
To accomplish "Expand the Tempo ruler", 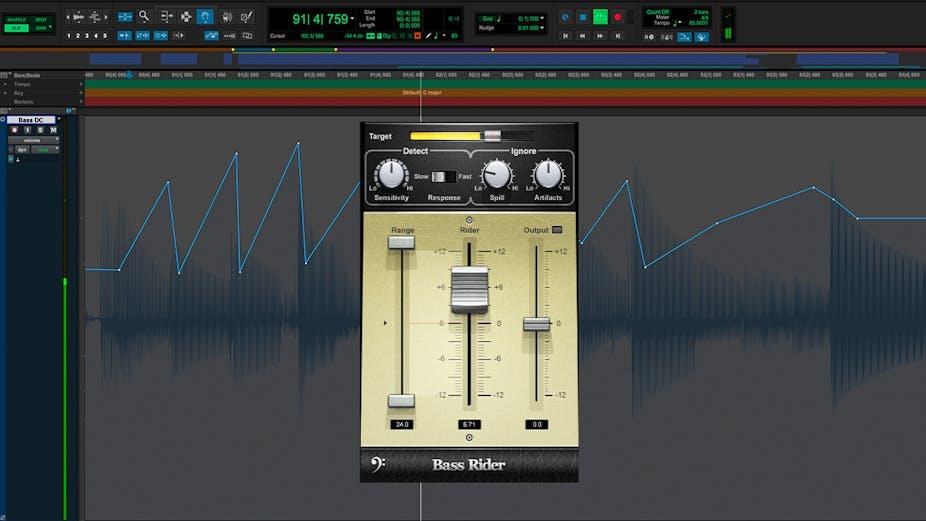I will (5, 84).
